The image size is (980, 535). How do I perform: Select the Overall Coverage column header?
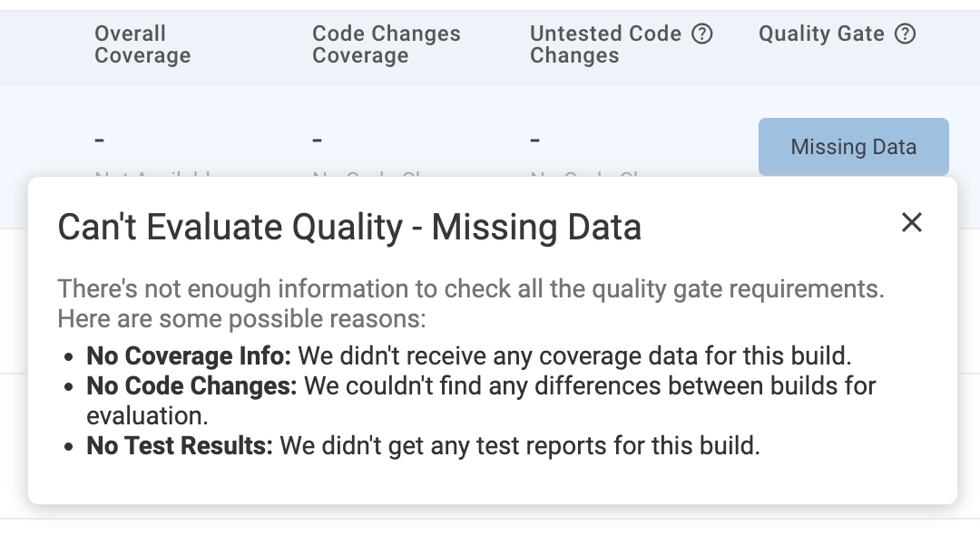click(x=142, y=44)
